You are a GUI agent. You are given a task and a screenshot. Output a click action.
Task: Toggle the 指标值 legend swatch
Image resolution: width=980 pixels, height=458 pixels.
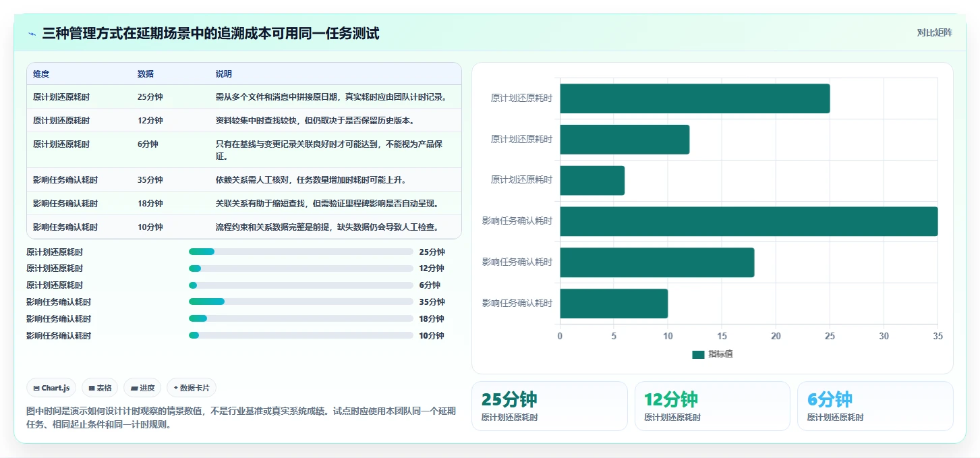coord(698,355)
